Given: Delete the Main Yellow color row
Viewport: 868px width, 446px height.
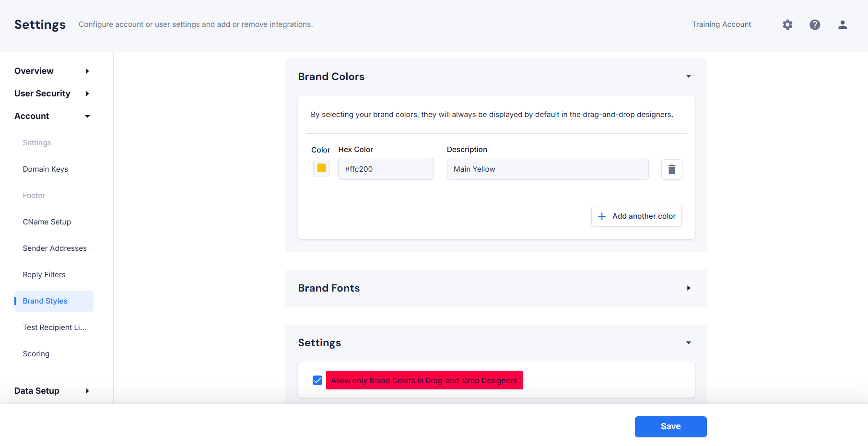Looking at the screenshot, I should pos(671,169).
